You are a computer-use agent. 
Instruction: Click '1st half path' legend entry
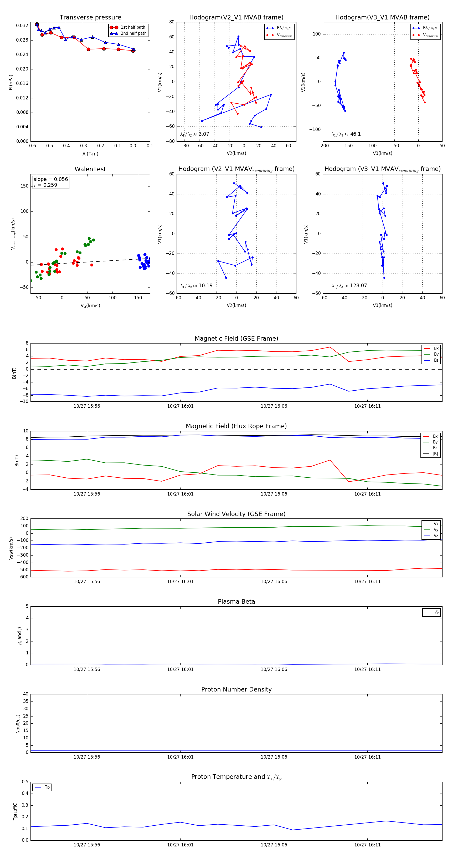coord(128,27)
